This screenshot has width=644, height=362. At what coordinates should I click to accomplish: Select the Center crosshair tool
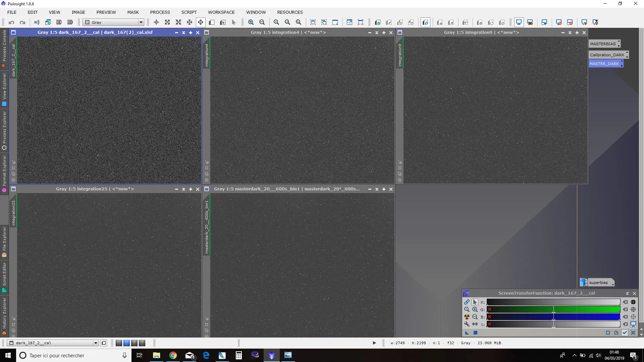point(156,22)
